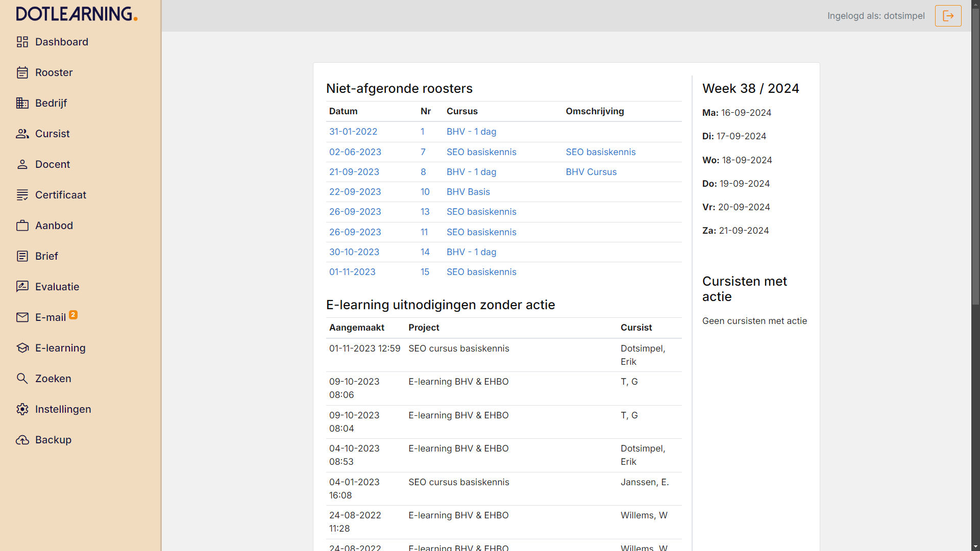Select the Brief menu label
Image resolution: width=980 pixels, height=551 pixels.
click(46, 256)
